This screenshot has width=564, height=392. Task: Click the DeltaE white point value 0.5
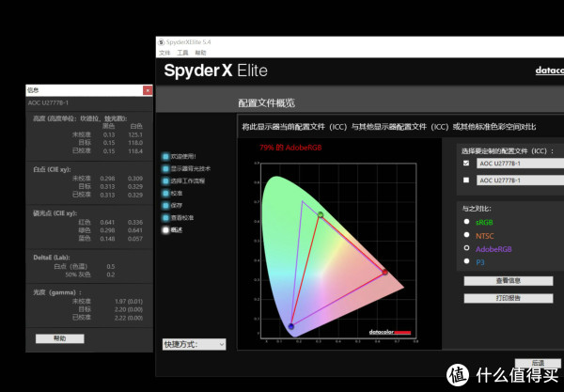pos(110,266)
